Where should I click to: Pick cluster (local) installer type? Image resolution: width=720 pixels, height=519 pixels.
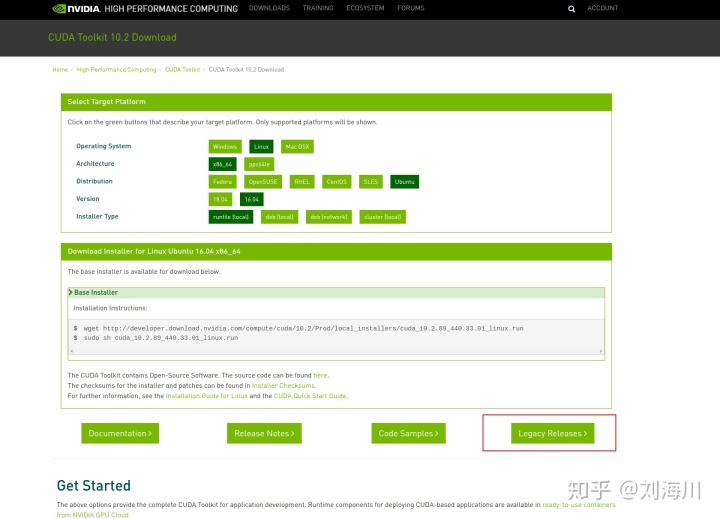[x=382, y=217]
